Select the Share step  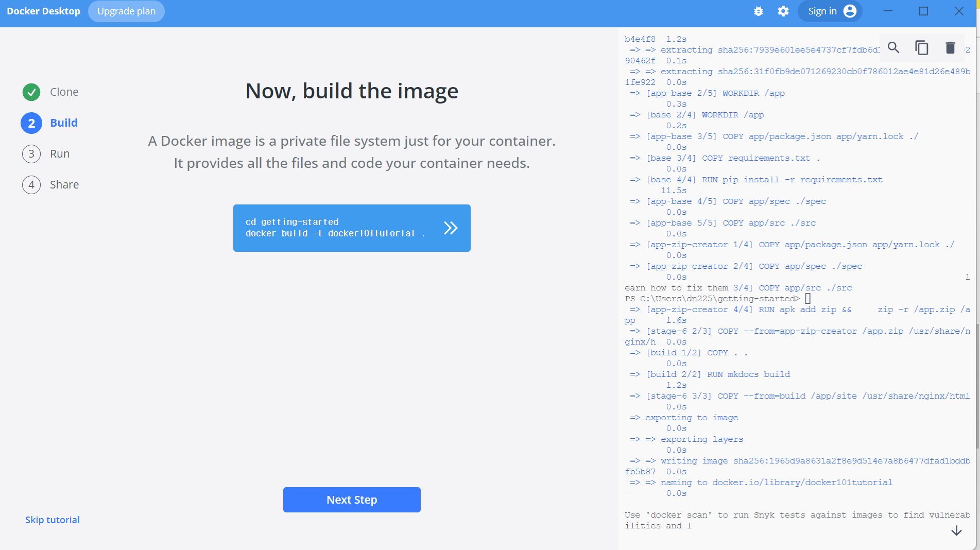click(50, 185)
